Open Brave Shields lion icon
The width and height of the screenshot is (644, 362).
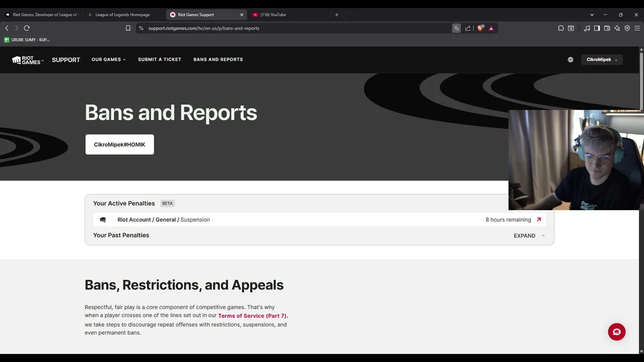pos(480,28)
